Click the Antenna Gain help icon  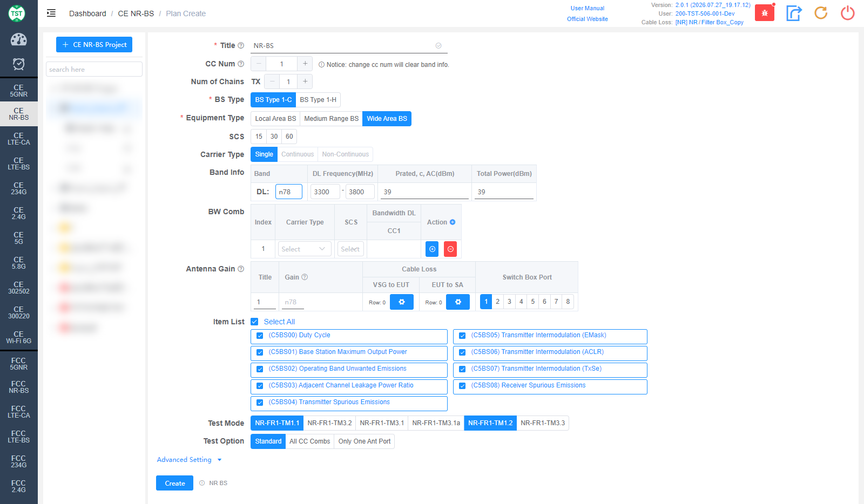(x=241, y=269)
